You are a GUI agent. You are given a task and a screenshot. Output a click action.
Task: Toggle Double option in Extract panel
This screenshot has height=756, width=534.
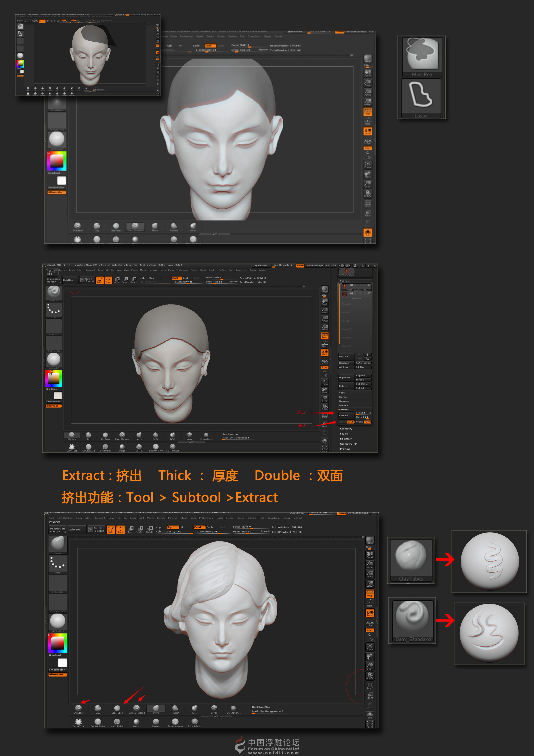tap(351, 422)
